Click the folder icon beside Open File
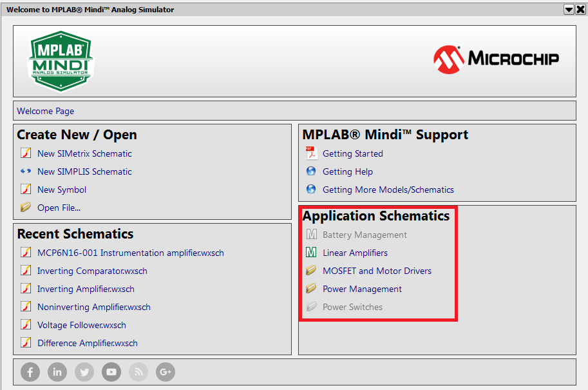Image resolution: width=588 pixels, height=390 pixels. coord(26,208)
